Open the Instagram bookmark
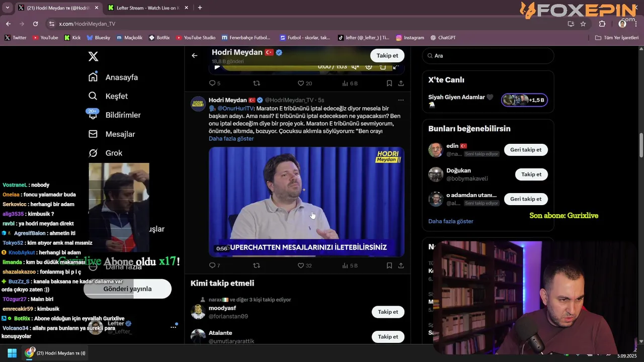Viewport: 644px width, 362px height. click(x=410, y=38)
